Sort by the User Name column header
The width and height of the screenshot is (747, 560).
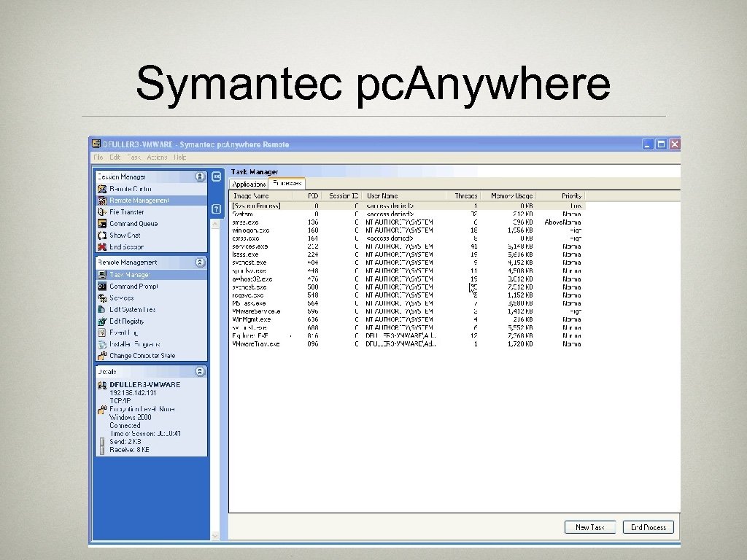point(404,195)
